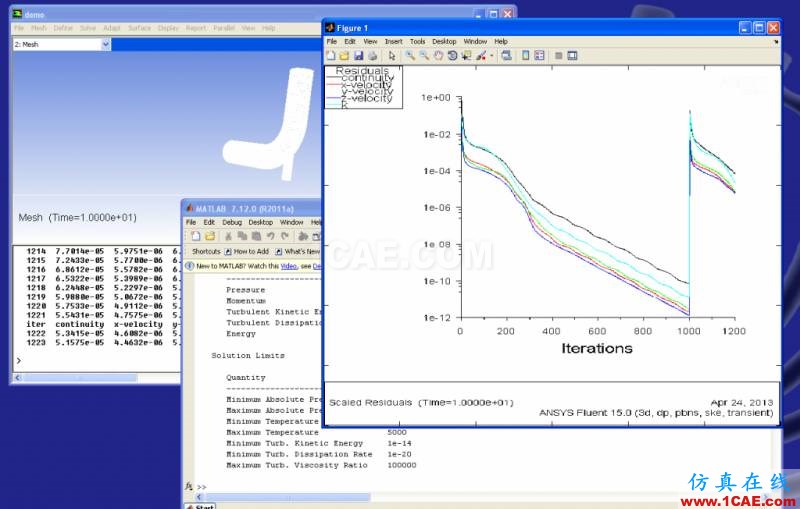Screen dimensions: 800x509
Task: Click the How to Add shortcut
Action: pos(247,251)
